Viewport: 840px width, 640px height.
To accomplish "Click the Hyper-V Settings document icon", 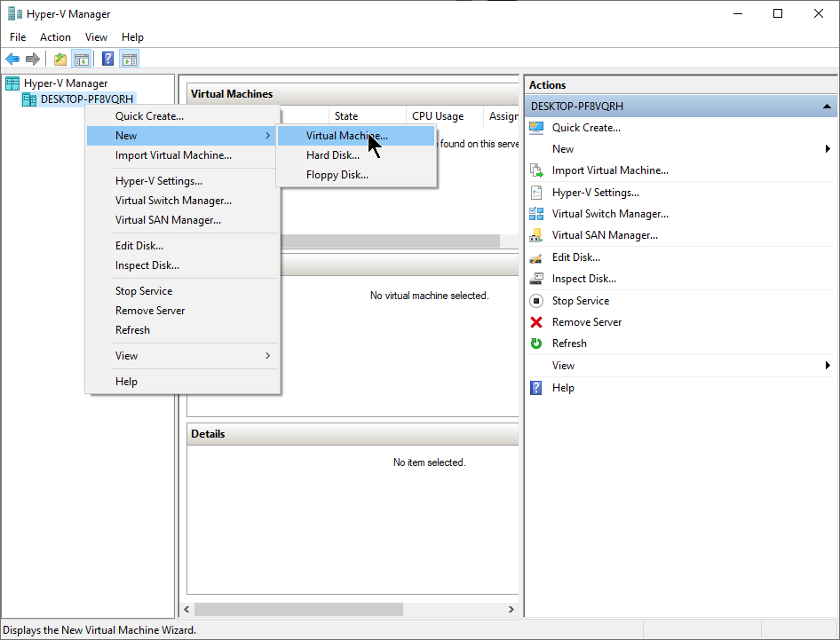I will point(536,193).
